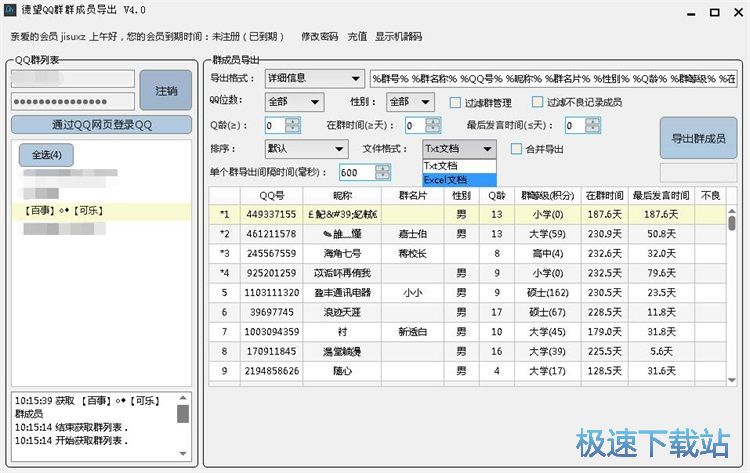Click 最后发言时间 stepper arrows
This screenshot has width=750, height=473.
(593, 125)
